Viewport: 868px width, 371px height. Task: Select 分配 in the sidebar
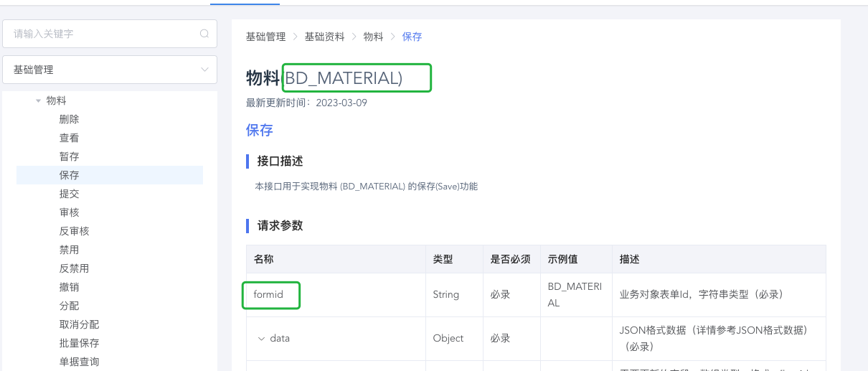click(x=70, y=306)
